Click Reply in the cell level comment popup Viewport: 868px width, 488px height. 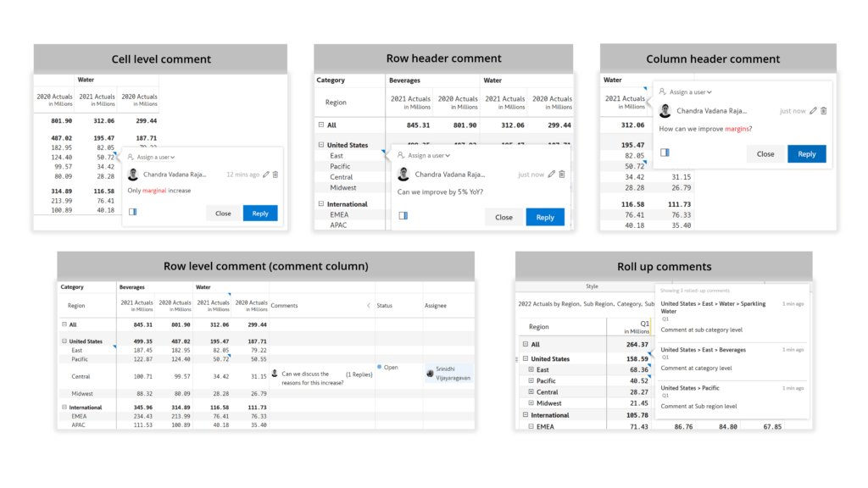260,213
